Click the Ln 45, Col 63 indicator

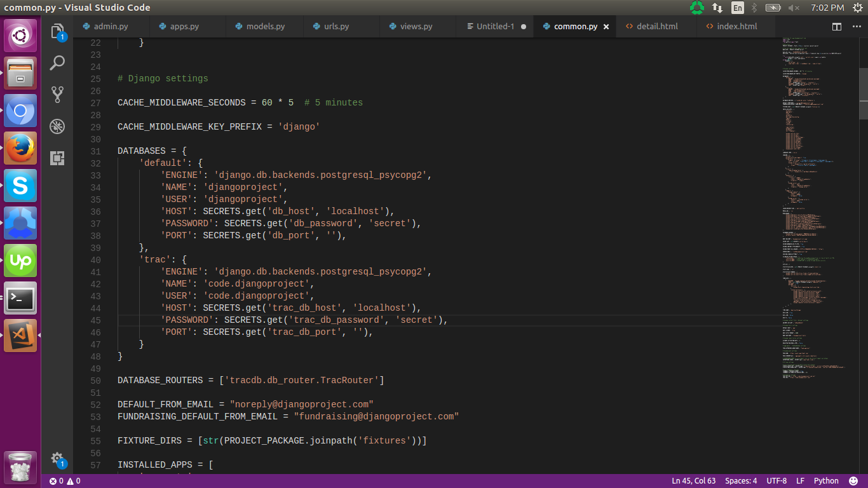(x=694, y=481)
